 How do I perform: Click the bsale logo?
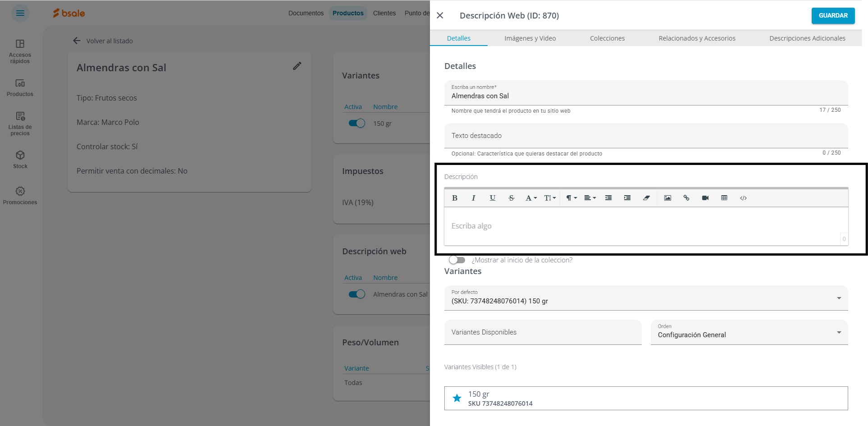(69, 13)
